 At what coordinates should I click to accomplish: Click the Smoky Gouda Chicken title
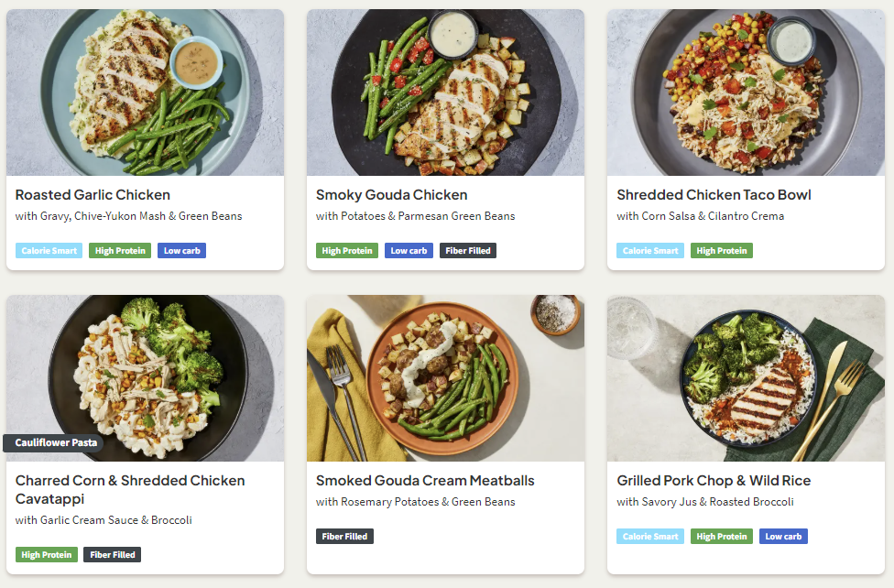point(391,195)
